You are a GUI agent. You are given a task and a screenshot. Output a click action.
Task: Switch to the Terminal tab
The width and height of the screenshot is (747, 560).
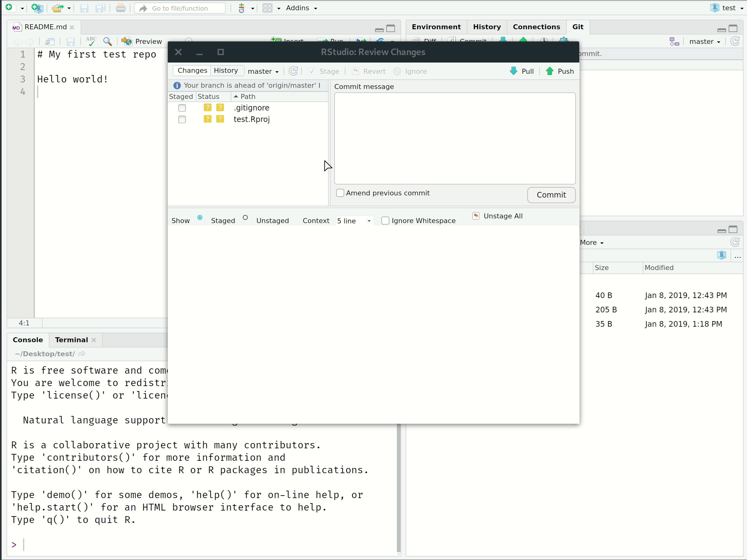click(x=71, y=340)
